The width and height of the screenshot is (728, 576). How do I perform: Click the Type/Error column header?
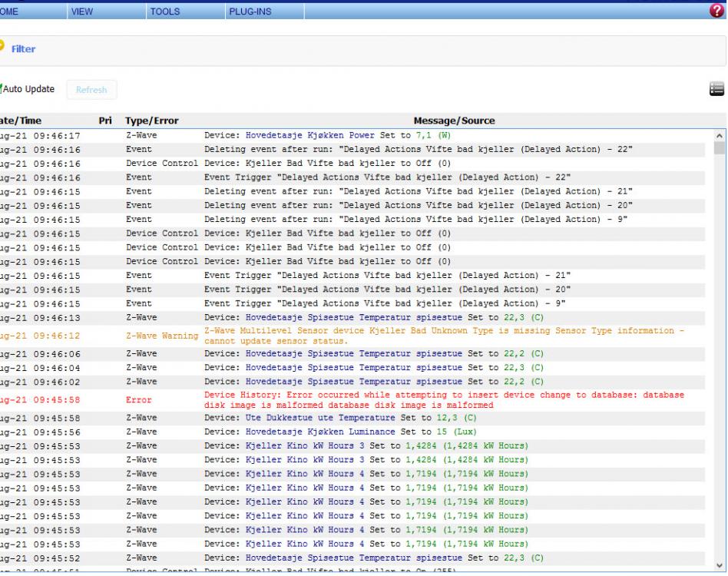tap(152, 121)
